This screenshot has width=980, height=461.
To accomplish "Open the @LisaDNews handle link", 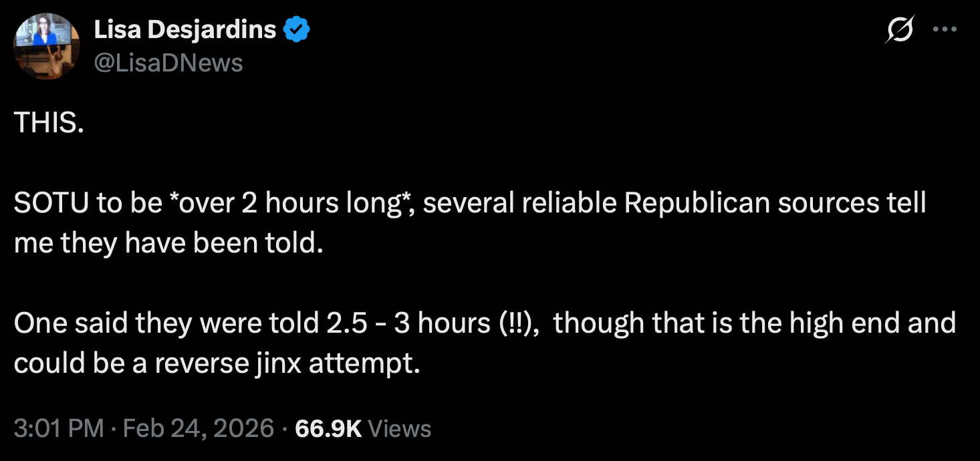I will pos(168,63).
